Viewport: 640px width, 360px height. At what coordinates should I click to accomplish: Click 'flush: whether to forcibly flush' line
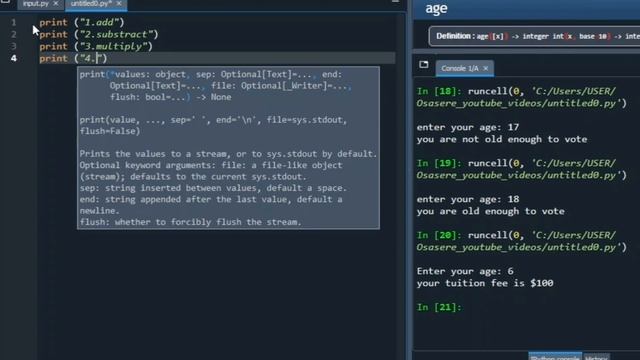click(190, 222)
